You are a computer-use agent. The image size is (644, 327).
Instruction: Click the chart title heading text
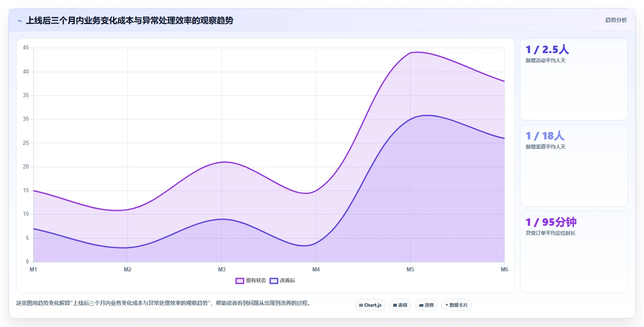tap(129, 20)
